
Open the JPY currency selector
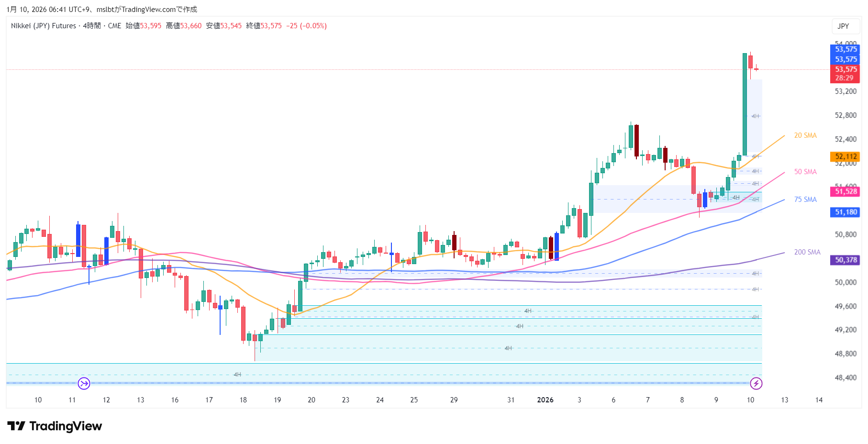coord(843,26)
